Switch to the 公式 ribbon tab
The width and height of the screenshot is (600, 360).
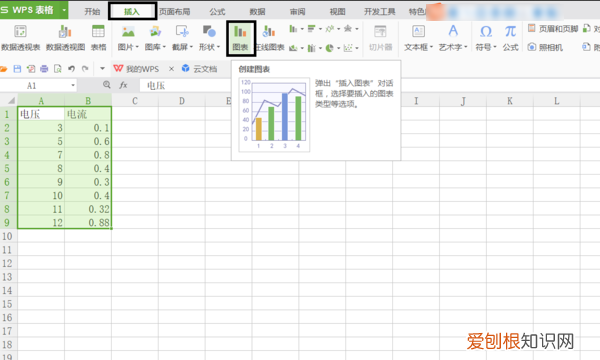click(x=217, y=11)
